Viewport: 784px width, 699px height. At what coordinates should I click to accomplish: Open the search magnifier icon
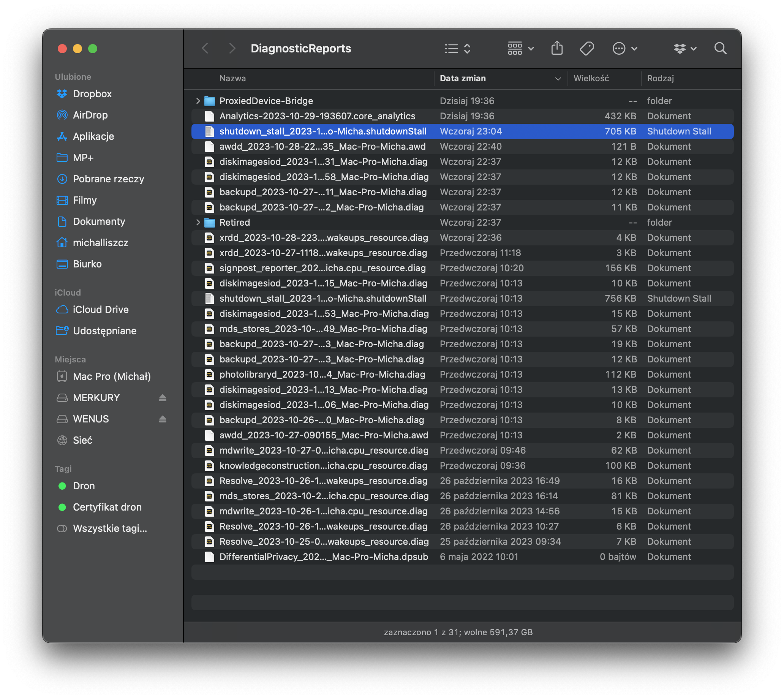coord(720,48)
